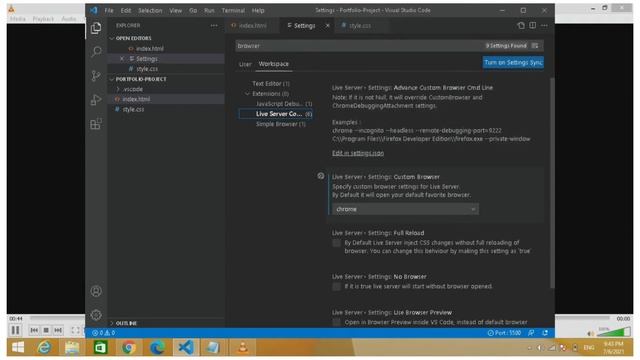Enable the No Browser checkbox
Image resolution: width=640 pixels, height=360 pixels.
click(336, 287)
